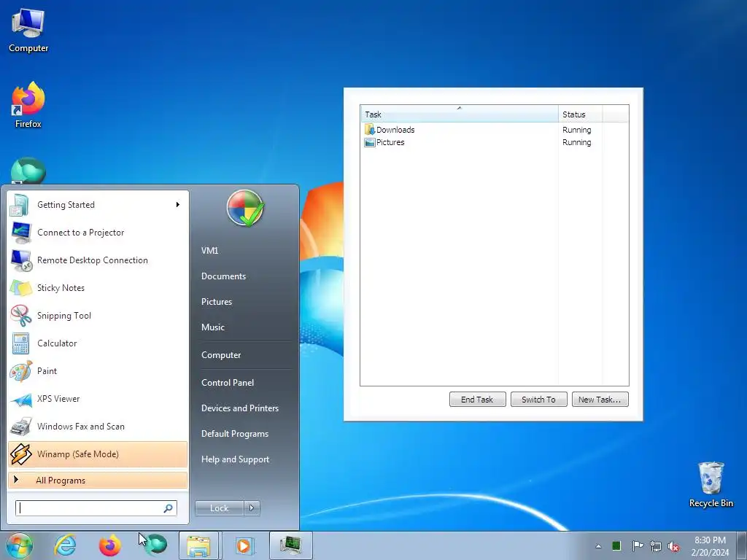Open Devices and Printers
The height and width of the screenshot is (560, 747).
(x=240, y=408)
